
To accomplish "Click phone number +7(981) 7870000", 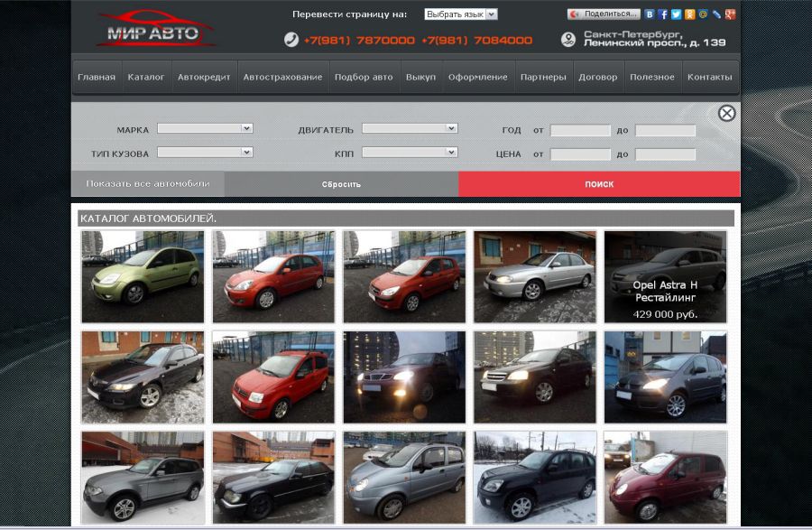I will tap(359, 40).
